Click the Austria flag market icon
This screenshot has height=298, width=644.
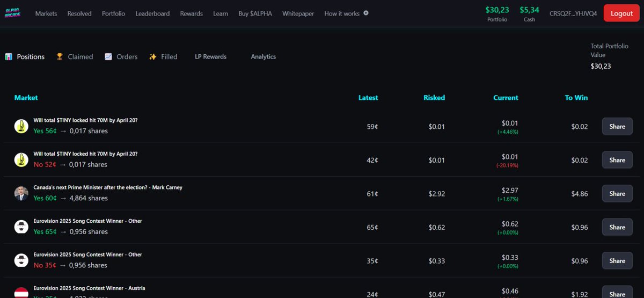pyautogui.click(x=21, y=293)
